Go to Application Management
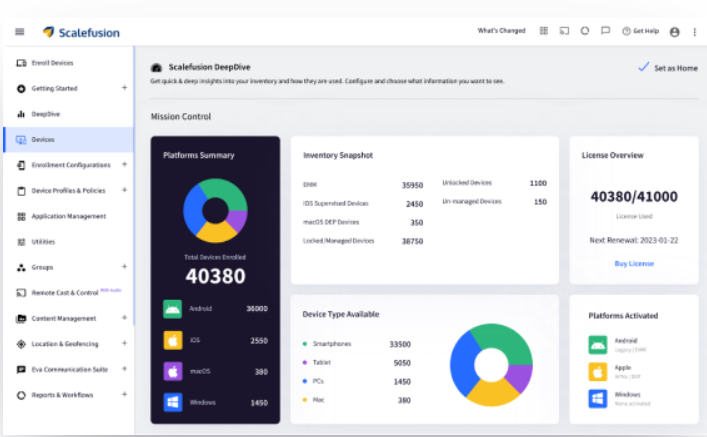 click(x=68, y=216)
